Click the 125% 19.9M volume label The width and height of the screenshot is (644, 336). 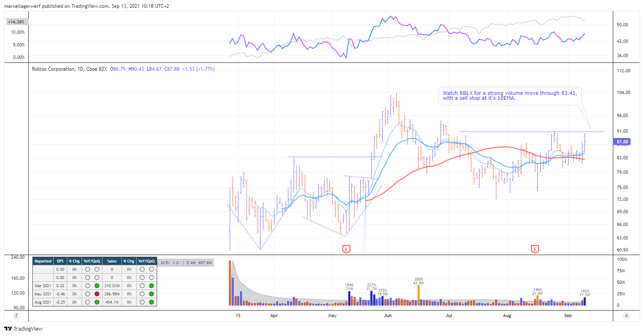(x=382, y=292)
